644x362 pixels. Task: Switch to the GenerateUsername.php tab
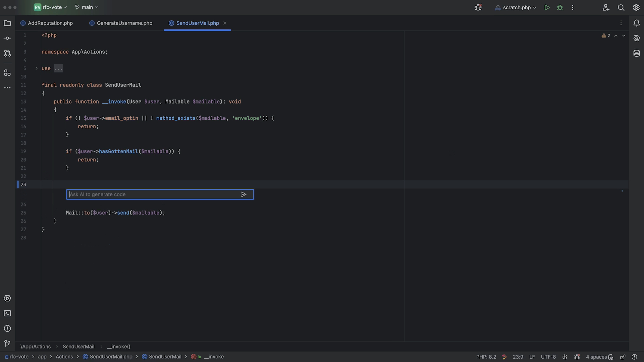(124, 23)
